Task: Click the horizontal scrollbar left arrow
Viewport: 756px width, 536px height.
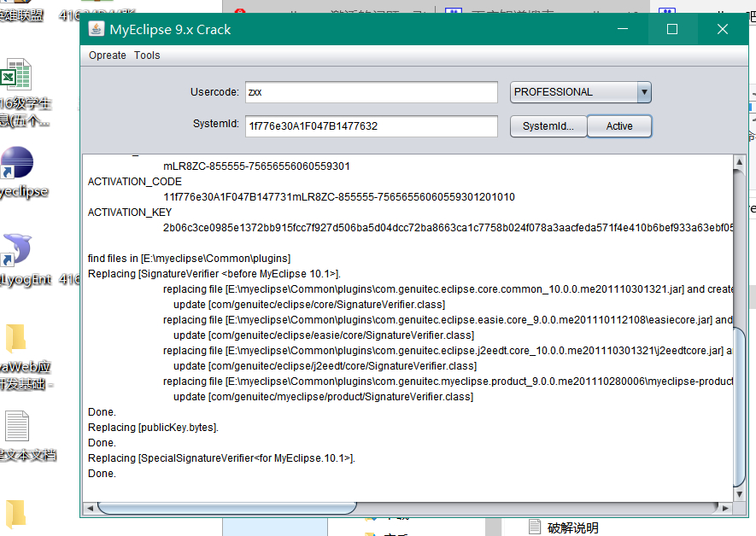Action: [x=91, y=508]
